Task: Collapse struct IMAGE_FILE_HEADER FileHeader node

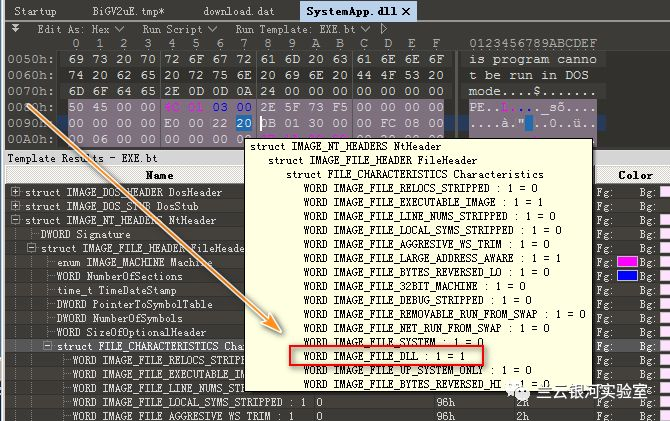Action: point(32,248)
